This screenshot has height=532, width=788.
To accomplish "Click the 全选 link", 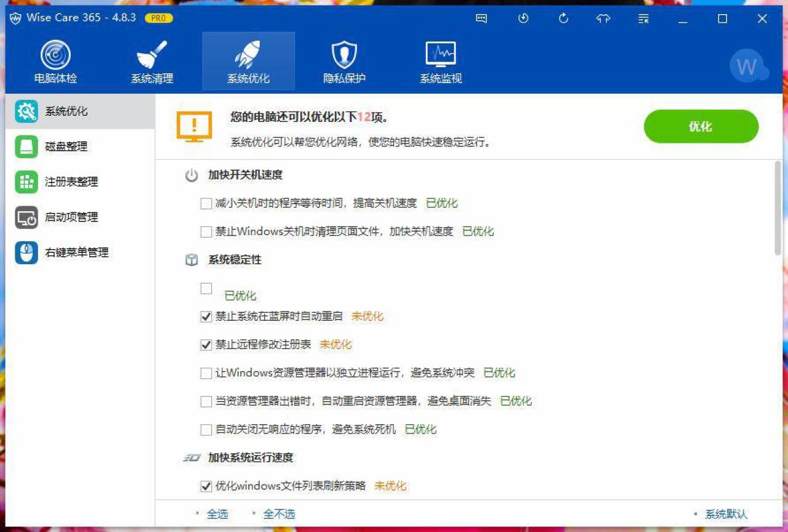I will tap(217, 514).
